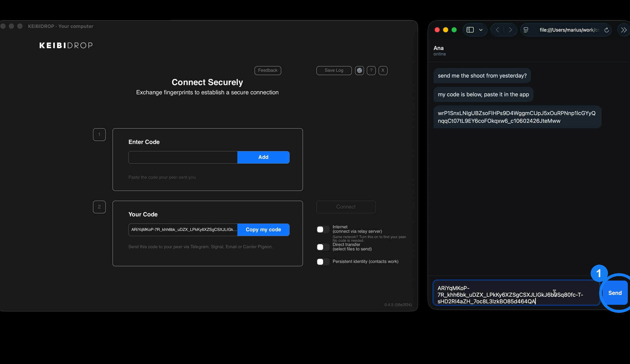Click 'Send this code to your peer' hint

[x=200, y=247]
